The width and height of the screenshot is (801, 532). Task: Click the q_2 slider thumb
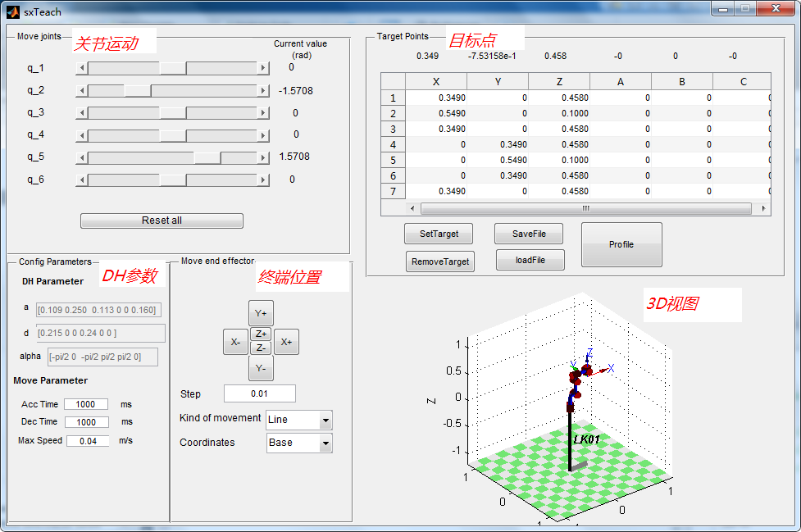click(x=137, y=90)
